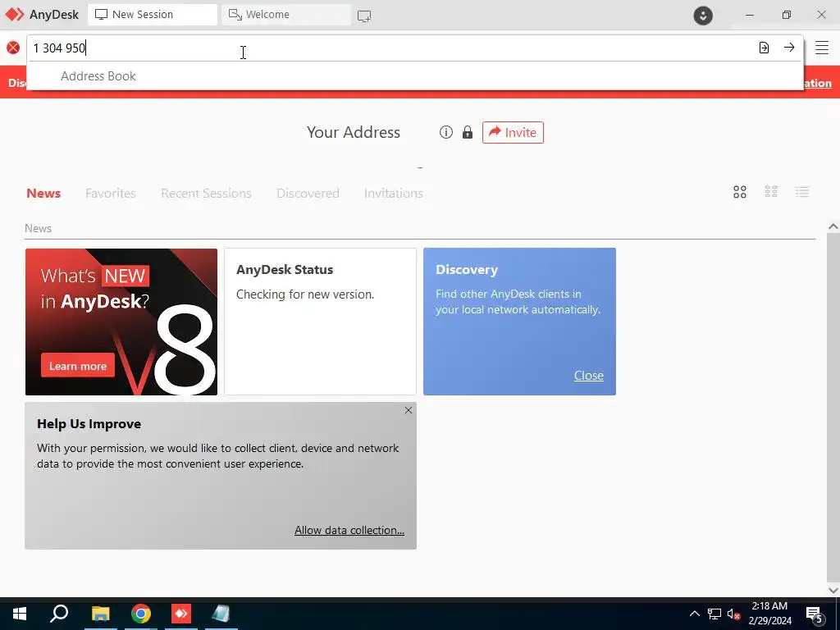Open the Invitations tab
840x630 pixels.
coord(393,194)
